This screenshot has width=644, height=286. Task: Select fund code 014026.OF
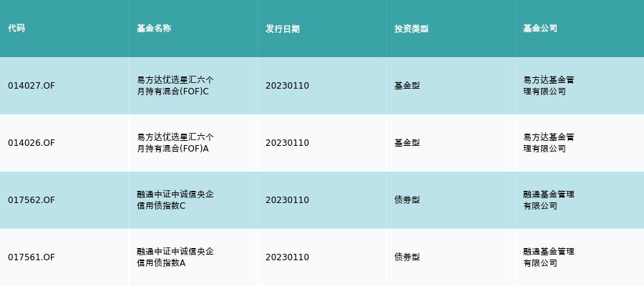pyautogui.click(x=31, y=143)
